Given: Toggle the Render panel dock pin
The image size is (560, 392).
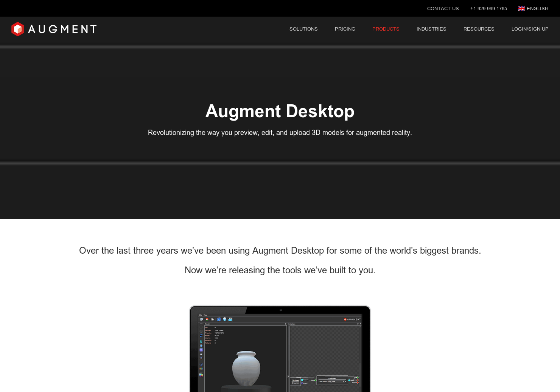Looking at the screenshot, I should click(x=285, y=324).
